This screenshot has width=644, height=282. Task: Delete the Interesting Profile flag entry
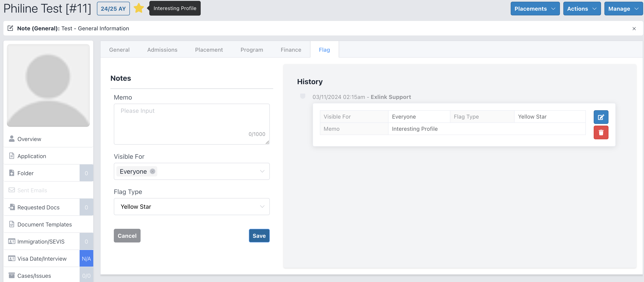coord(601,132)
